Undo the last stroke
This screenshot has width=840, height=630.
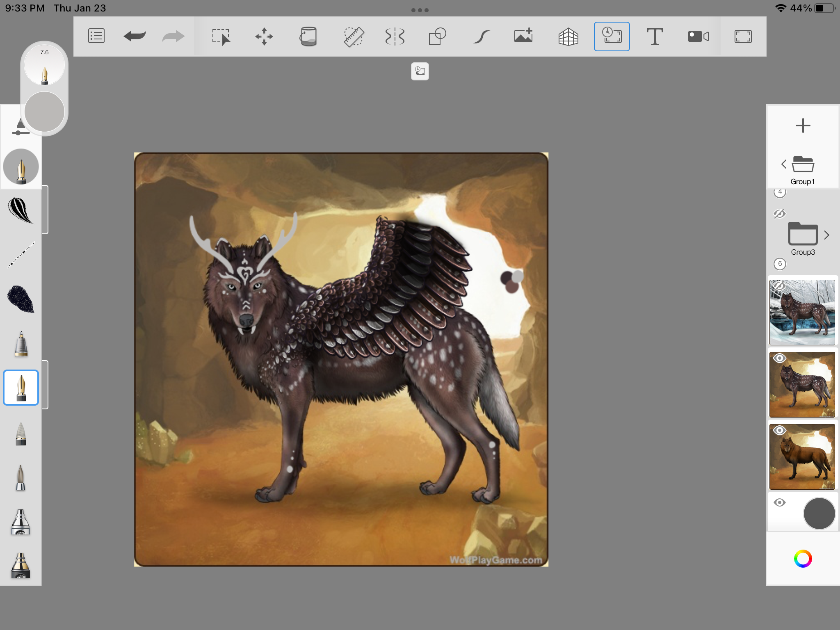click(x=135, y=36)
